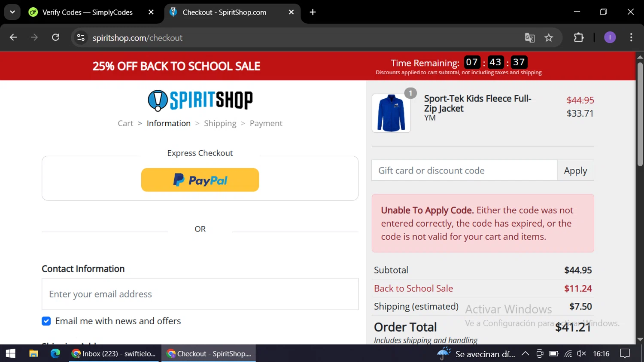The height and width of the screenshot is (362, 644).
Task: Click the Sport-Tek Kids Fleece Jacket title
Action: pyautogui.click(x=477, y=103)
